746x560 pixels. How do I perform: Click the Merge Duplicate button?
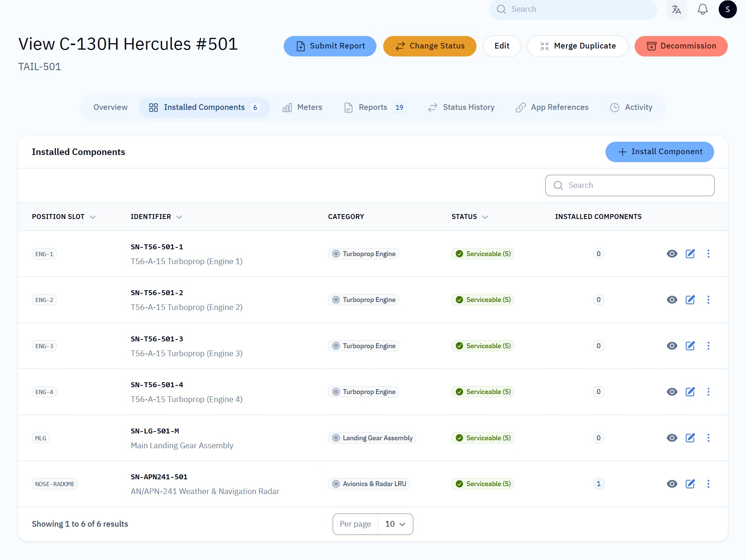[577, 46]
